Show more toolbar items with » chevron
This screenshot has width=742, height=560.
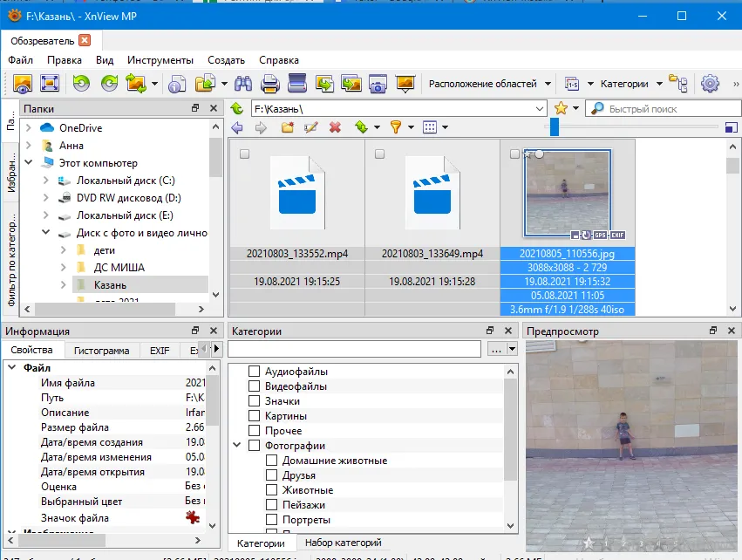(735, 84)
